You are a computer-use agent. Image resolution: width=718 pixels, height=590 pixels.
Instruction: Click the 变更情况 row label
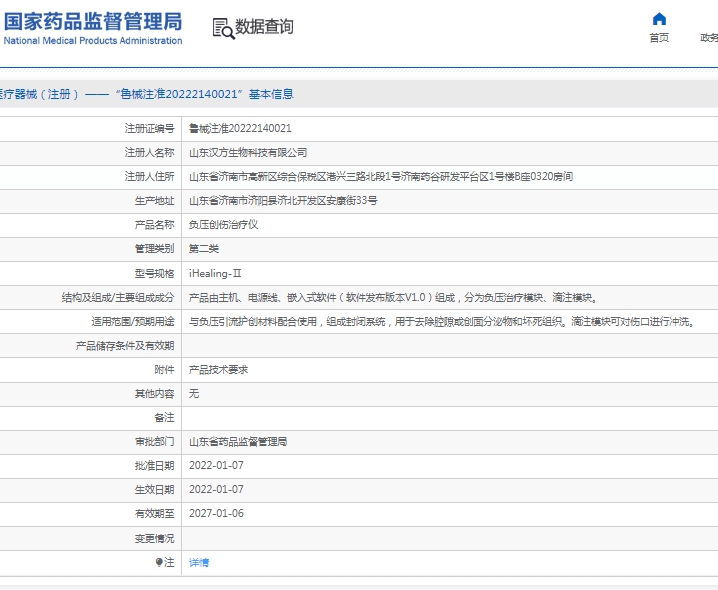[x=154, y=538]
